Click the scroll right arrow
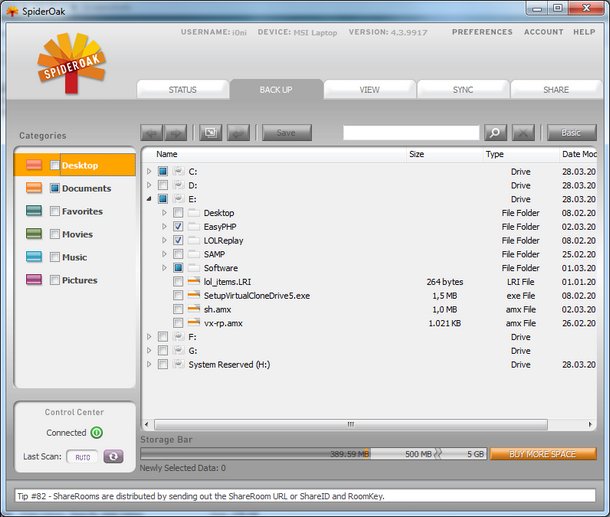The height and width of the screenshot is (517, 610). (590, 424)
